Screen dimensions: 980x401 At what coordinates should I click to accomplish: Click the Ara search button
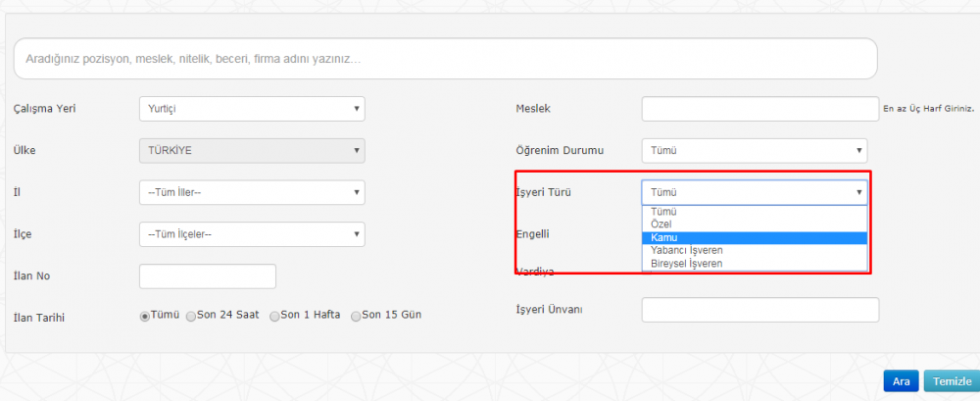901,381
